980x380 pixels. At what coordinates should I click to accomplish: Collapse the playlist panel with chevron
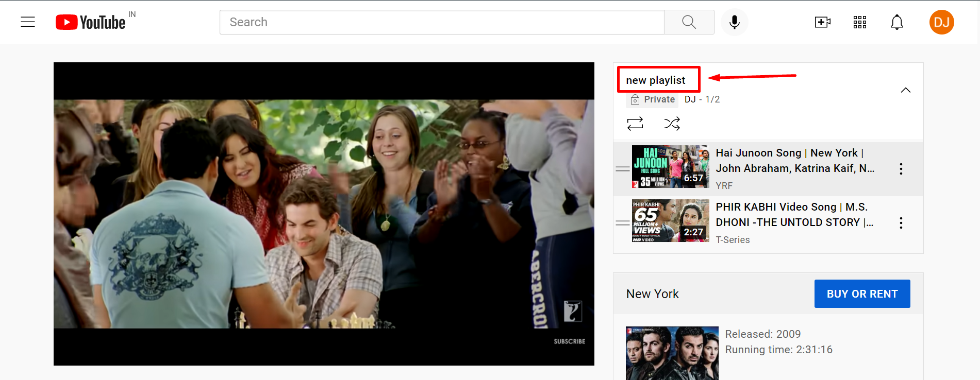pyautogui.click(x=906, y=90)
